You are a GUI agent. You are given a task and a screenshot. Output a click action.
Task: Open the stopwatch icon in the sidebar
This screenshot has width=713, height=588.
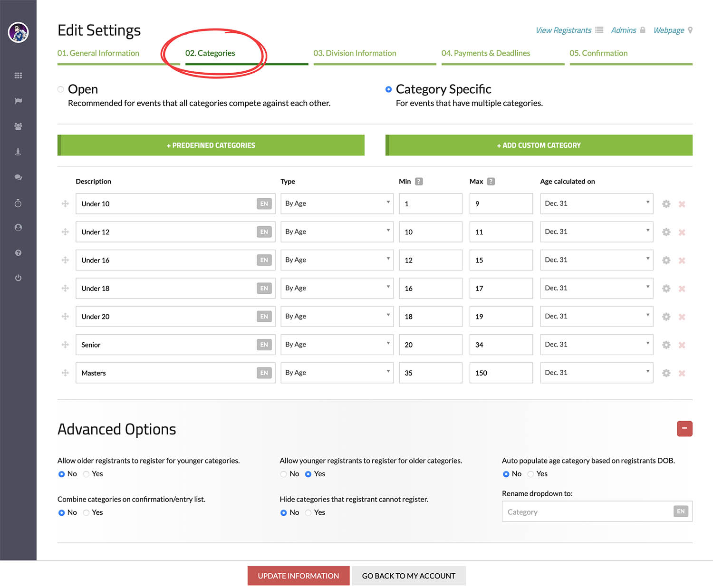coord(18,203)
